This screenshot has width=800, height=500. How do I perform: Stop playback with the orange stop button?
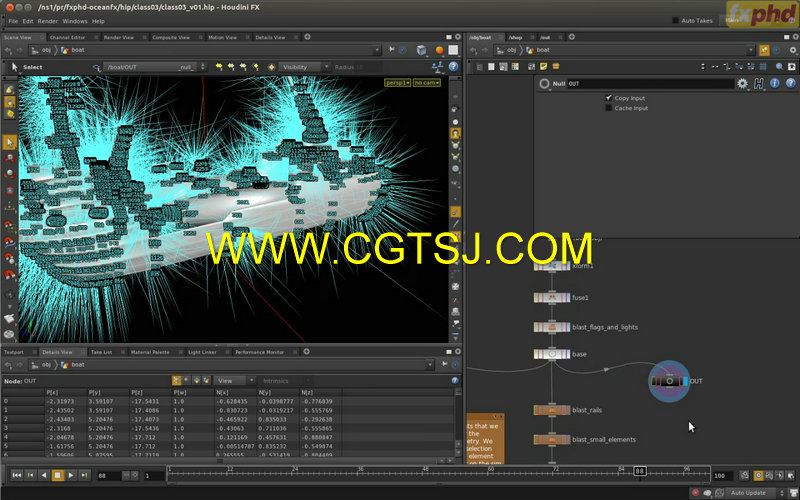(57, 475)
